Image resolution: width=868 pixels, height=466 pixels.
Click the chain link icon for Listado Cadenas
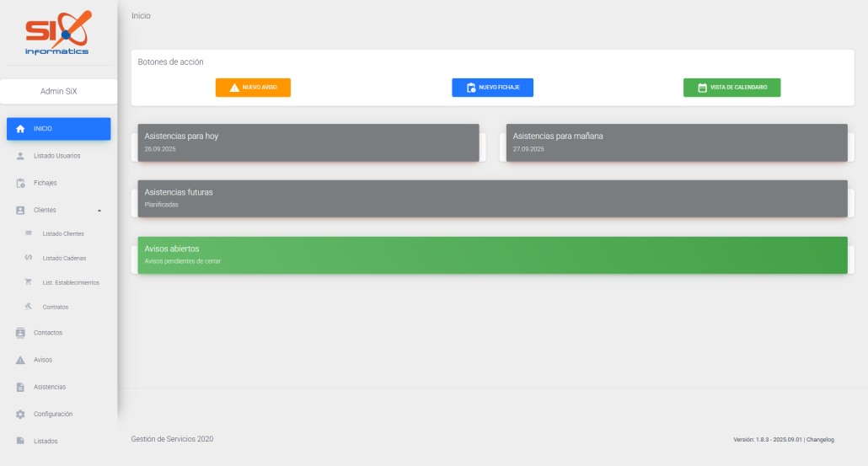pos(29,258)
